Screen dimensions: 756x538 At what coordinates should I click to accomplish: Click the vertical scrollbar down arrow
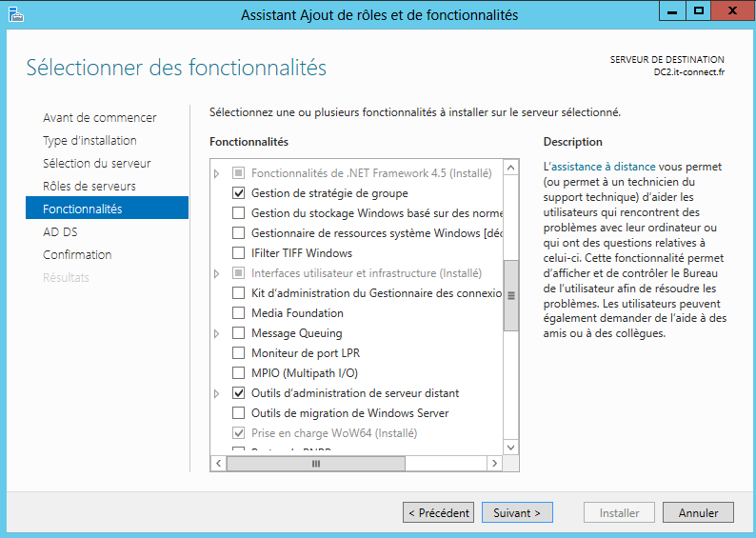point(510,447)
